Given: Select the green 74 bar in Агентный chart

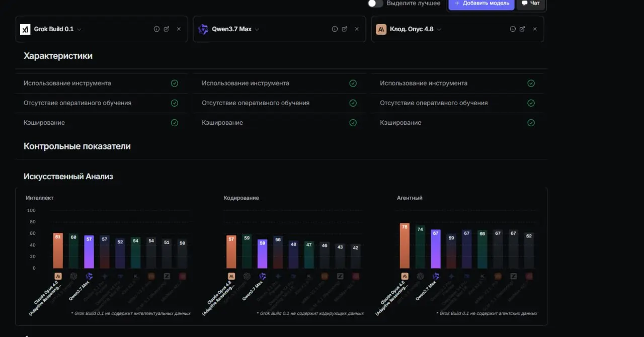Looking at the screenshot, I should [420, 247].
